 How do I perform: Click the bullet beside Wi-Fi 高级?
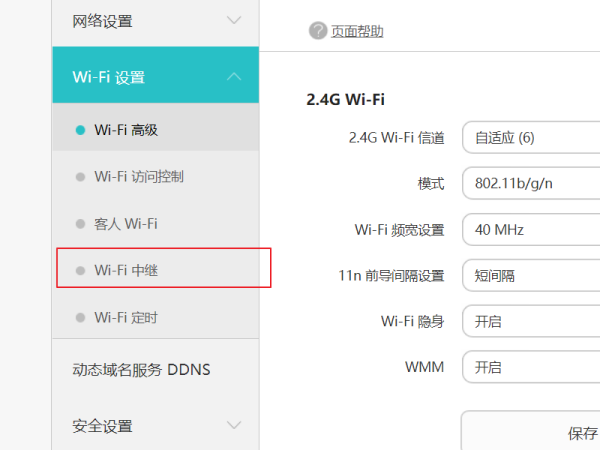80,129
